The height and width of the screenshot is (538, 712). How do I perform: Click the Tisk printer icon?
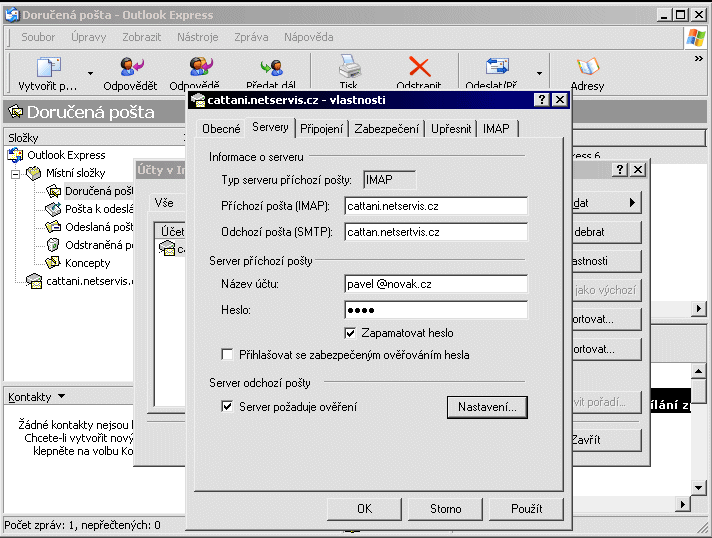pyautogui.click(x=350, y=66)
